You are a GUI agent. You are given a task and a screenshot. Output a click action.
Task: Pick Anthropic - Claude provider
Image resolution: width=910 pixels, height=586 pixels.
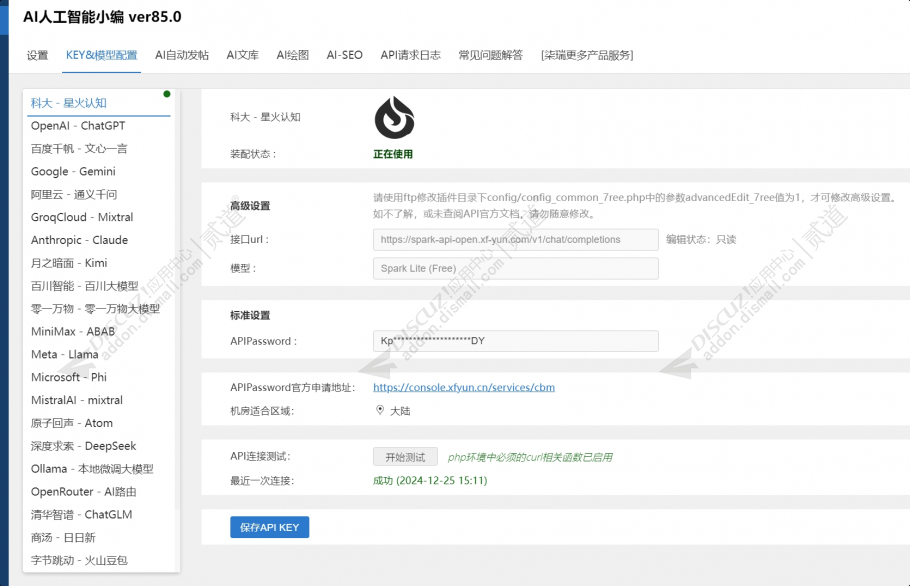[x=79, y=240]
